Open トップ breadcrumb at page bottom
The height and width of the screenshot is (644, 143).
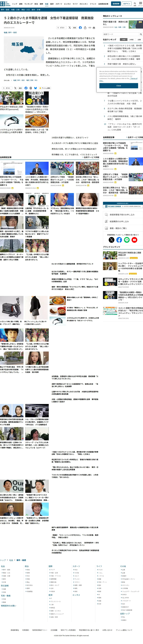[x=3, y=560]
